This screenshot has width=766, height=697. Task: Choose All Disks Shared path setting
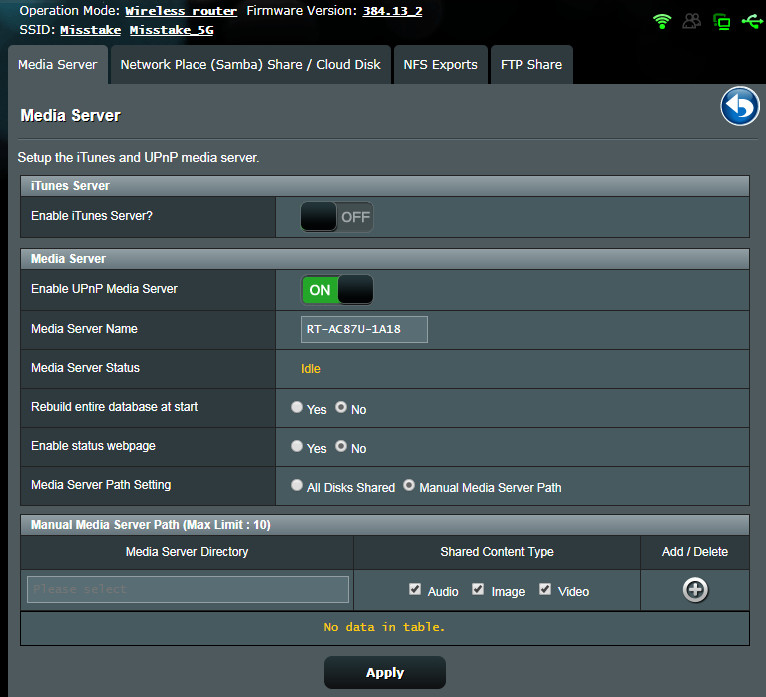coord(297,486)
